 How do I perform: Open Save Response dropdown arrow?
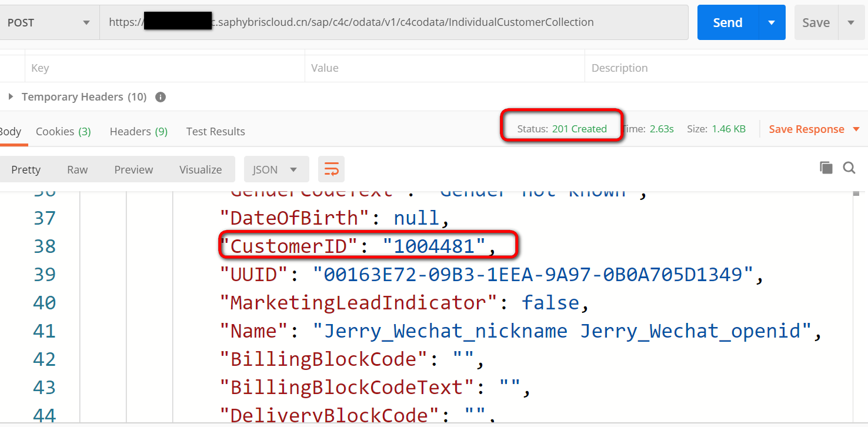pyautogui.click(x=856, y=129)
